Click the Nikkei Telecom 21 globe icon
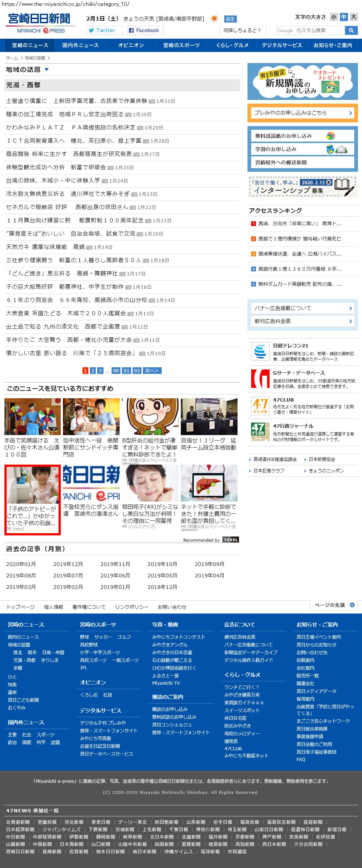 click(260, 351)
